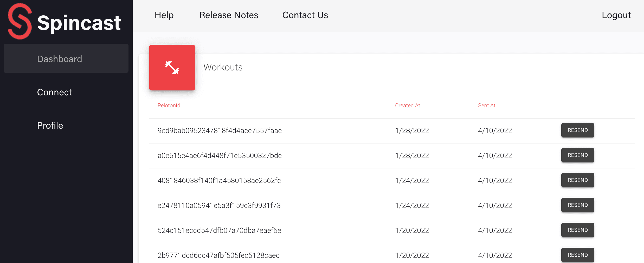Screen dimensions: 644x263
Task: Click the Spincast brand name text
Action: pyautogui.click(x=79, y=23)
